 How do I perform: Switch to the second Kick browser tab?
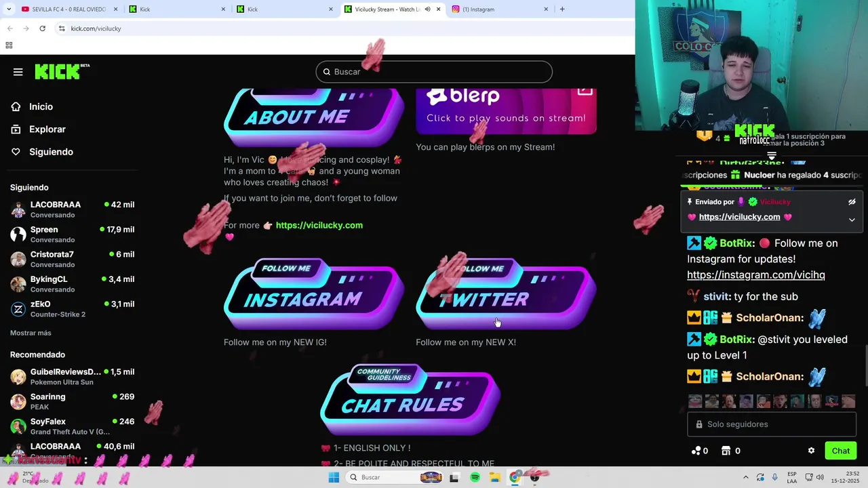tap(285, 9)
